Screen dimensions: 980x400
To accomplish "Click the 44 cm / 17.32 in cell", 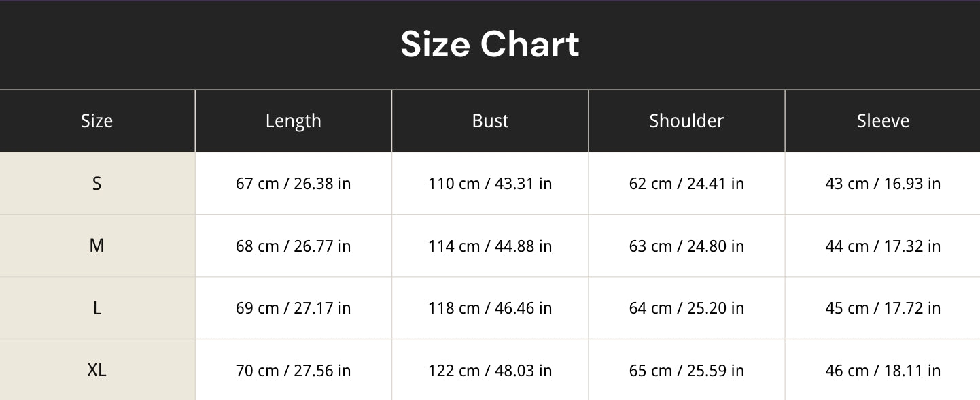I will (883, 246).
